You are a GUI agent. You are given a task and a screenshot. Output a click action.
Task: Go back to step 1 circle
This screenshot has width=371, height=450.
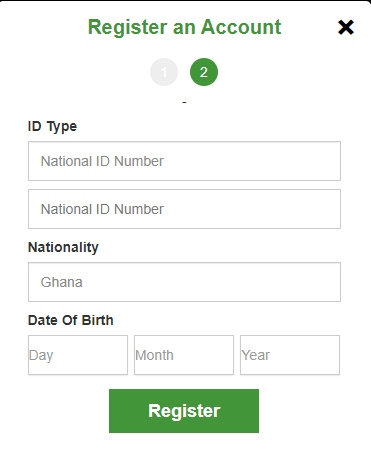tap(164, 72)
